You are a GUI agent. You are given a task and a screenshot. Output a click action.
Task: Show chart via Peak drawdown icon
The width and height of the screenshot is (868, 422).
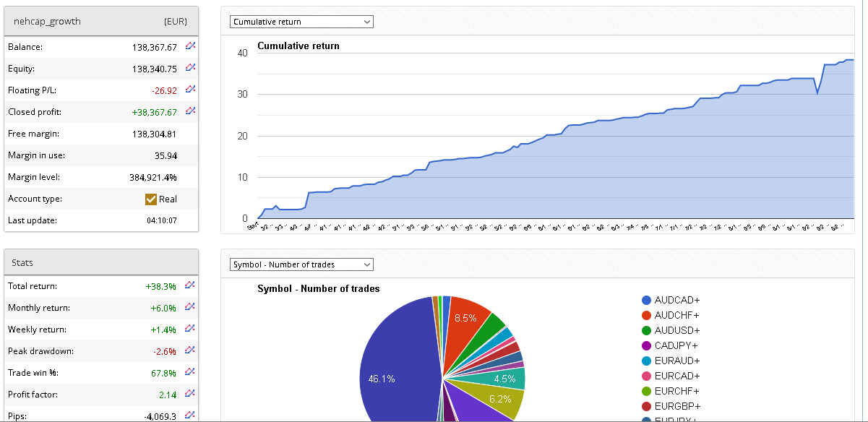pos(190,350)
